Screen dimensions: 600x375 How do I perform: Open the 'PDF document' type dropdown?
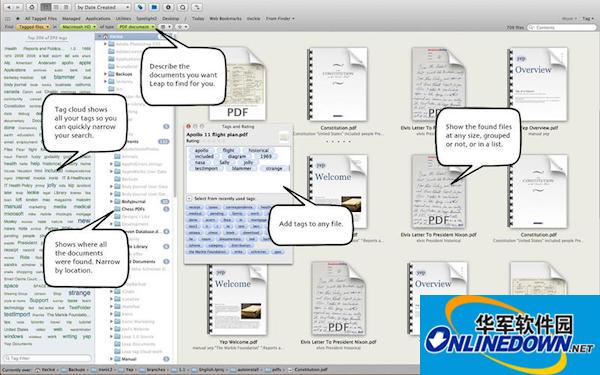(x=137, y=27)
